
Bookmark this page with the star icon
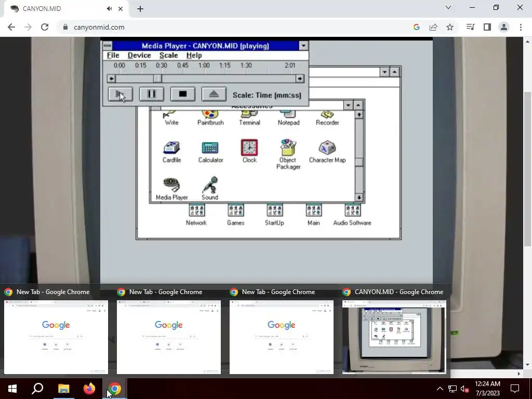click(x=450, y=27)
